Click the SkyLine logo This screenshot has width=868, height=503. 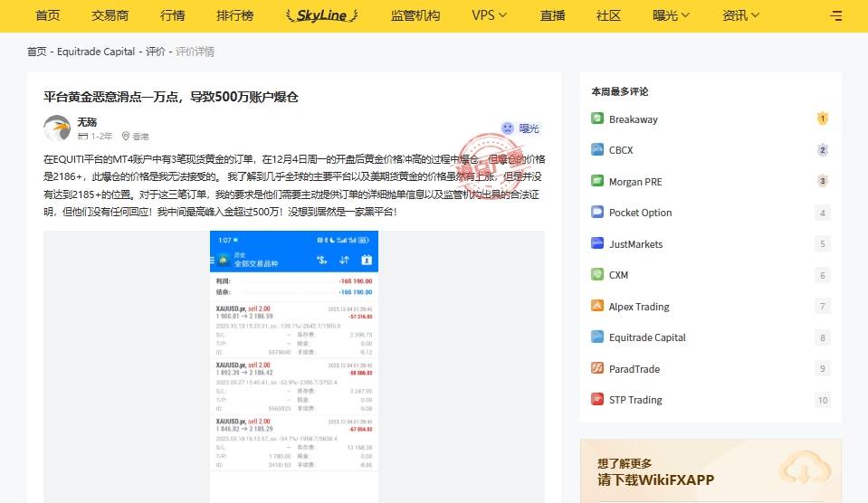coord(321,15)
